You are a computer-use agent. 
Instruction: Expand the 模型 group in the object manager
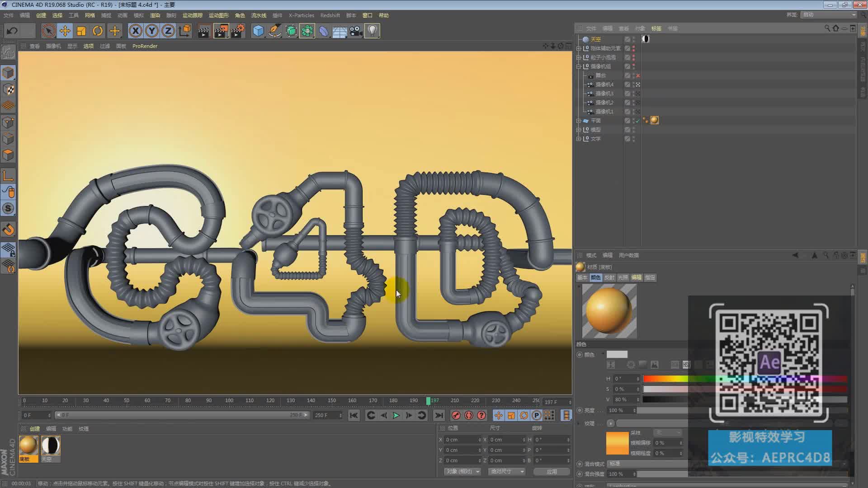[579, 130]
